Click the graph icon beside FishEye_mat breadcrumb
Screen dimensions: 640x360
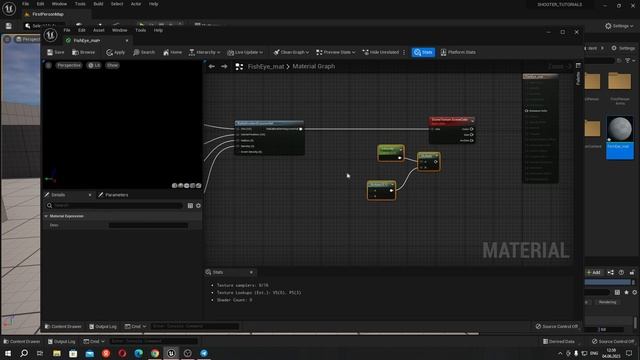click(239, 67)
